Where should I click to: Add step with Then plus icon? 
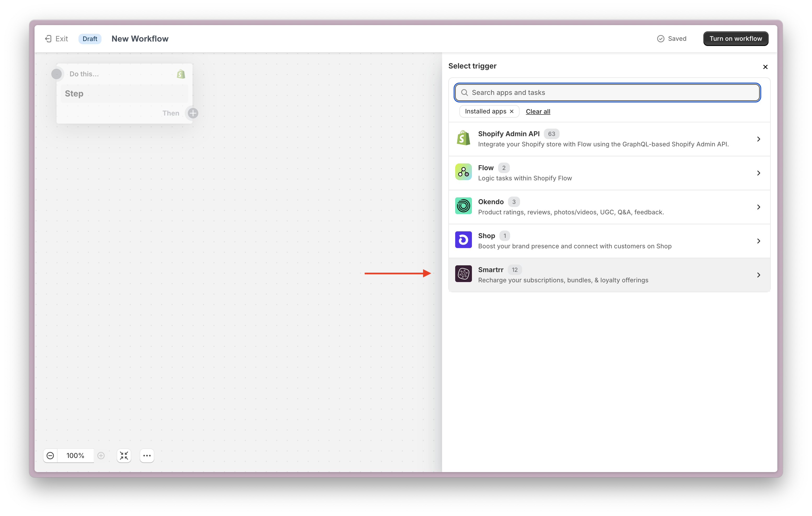click(x=193, y=113)
